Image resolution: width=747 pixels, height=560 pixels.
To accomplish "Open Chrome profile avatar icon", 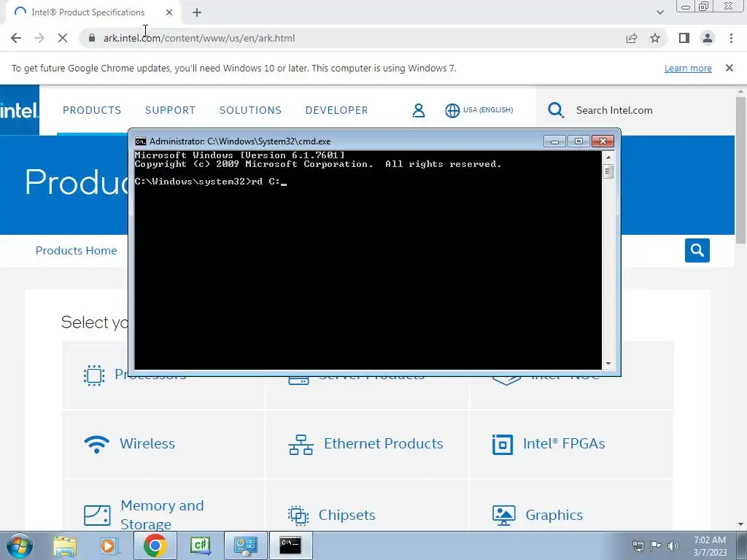I will [708, 38].
